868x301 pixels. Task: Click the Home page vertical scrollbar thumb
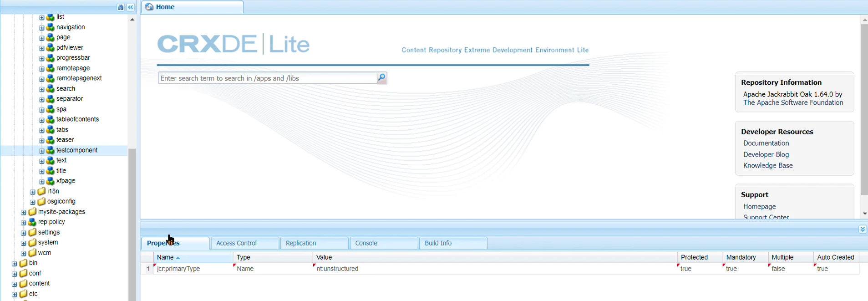point(864,110)
